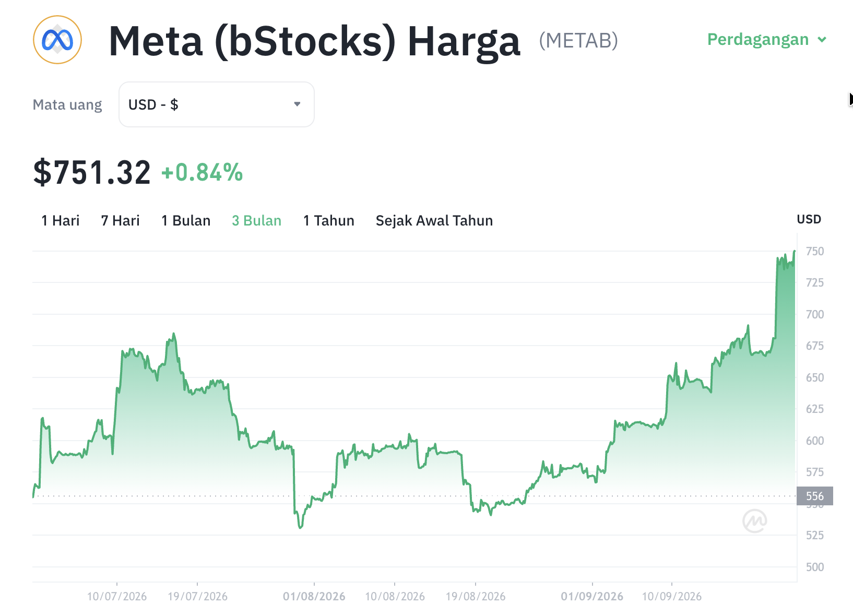
Task: Click the 01/08/2026 date axis label
Action: point(314,596)
